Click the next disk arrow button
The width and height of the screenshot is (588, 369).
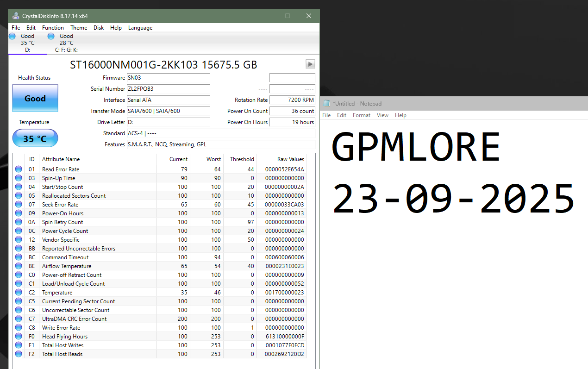[x=310, y=64]
